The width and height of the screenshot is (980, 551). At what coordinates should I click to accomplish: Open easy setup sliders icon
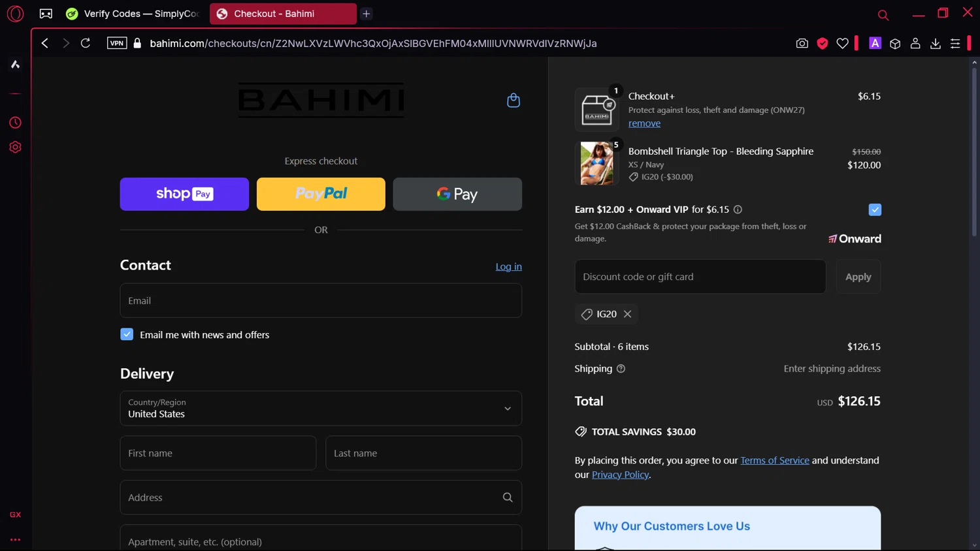click(955, 43)
